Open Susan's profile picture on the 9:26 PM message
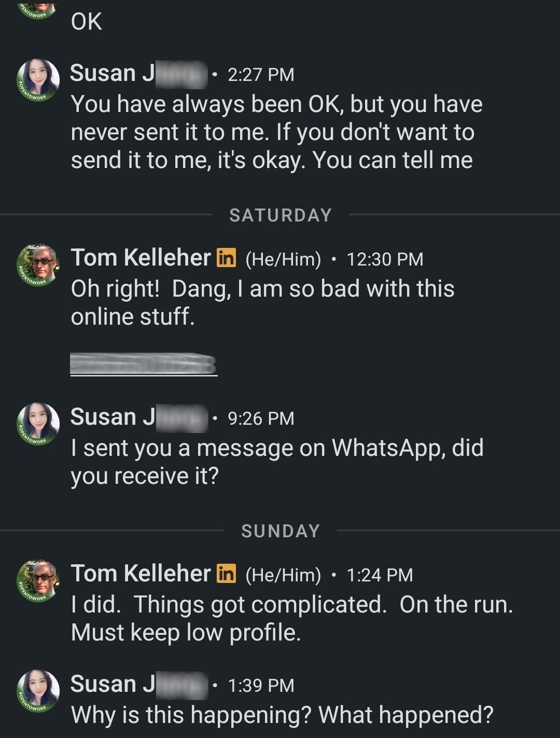560x738 pixels. (x=38, y=424)
